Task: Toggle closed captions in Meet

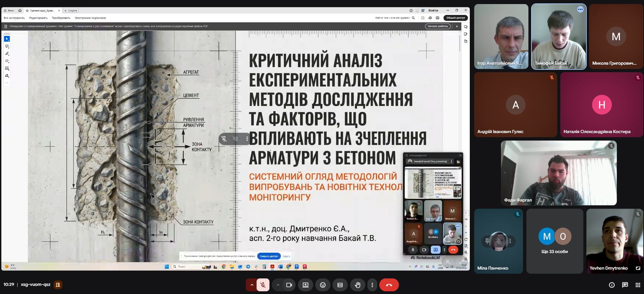Action: pos(340,285)
